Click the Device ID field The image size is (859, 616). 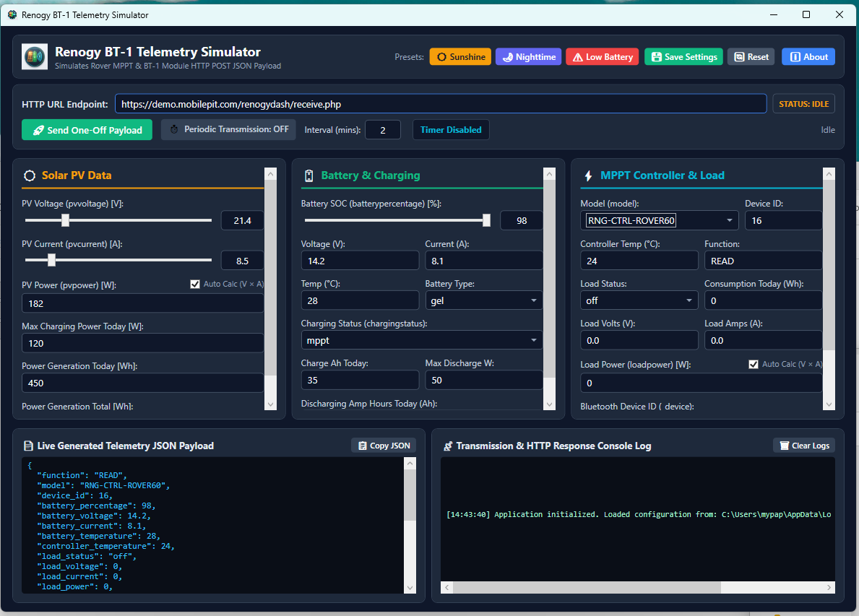pyautogui.click(x=783, y=221)
